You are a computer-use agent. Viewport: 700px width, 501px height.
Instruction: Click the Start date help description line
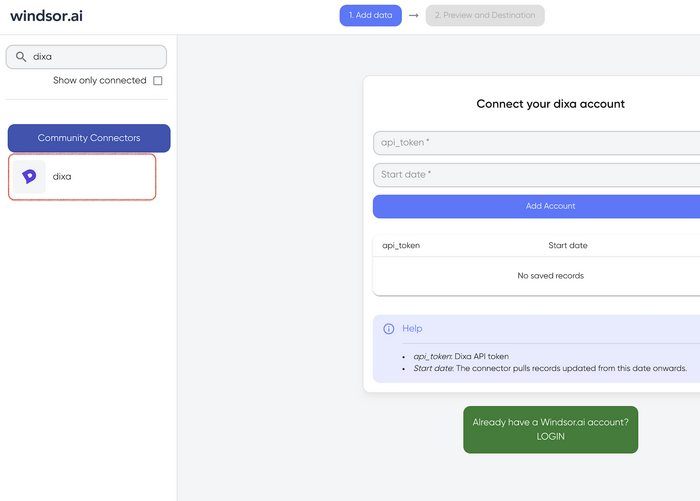(550, 368)
